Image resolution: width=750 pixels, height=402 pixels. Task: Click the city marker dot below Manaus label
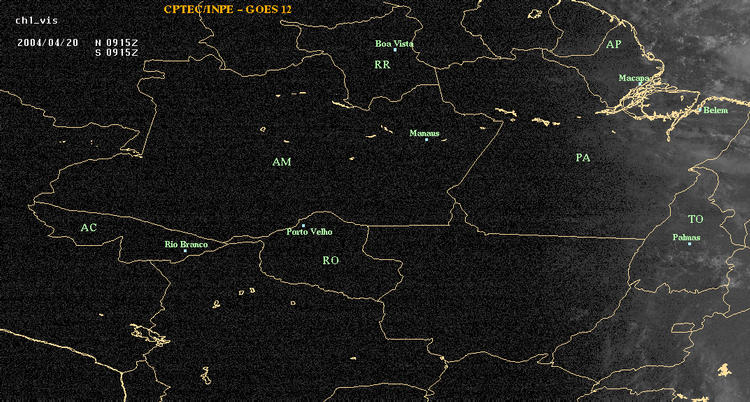[x=426, y=139]
